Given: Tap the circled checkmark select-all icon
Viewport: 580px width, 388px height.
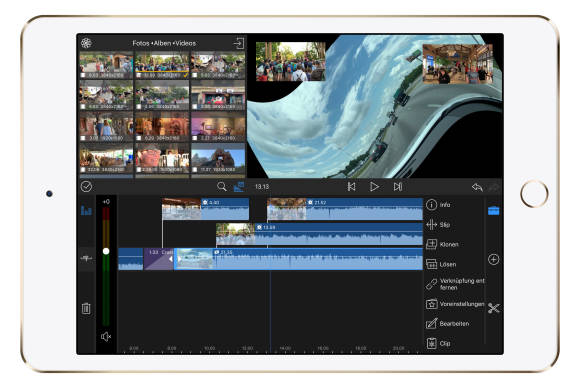Looking at the screenshot, I should [x=86, y=187].
